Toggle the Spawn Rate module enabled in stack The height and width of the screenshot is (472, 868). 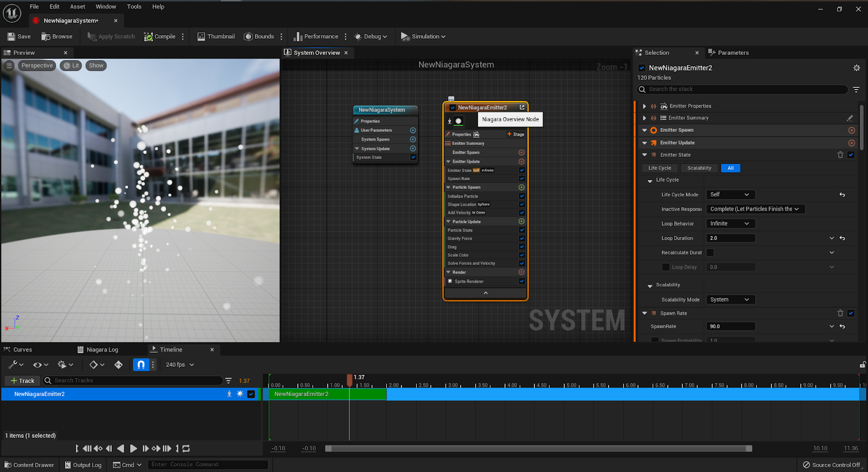pos(851,313)
